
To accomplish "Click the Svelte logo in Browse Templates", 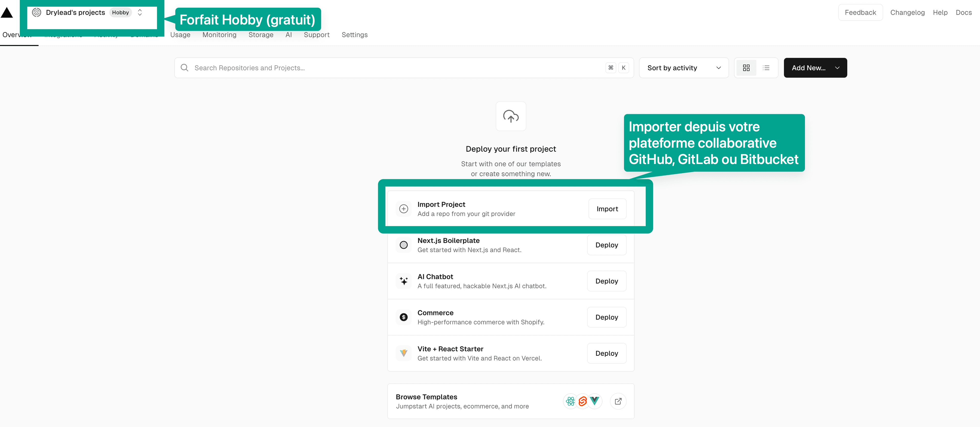I will click(x=582, y=401).
